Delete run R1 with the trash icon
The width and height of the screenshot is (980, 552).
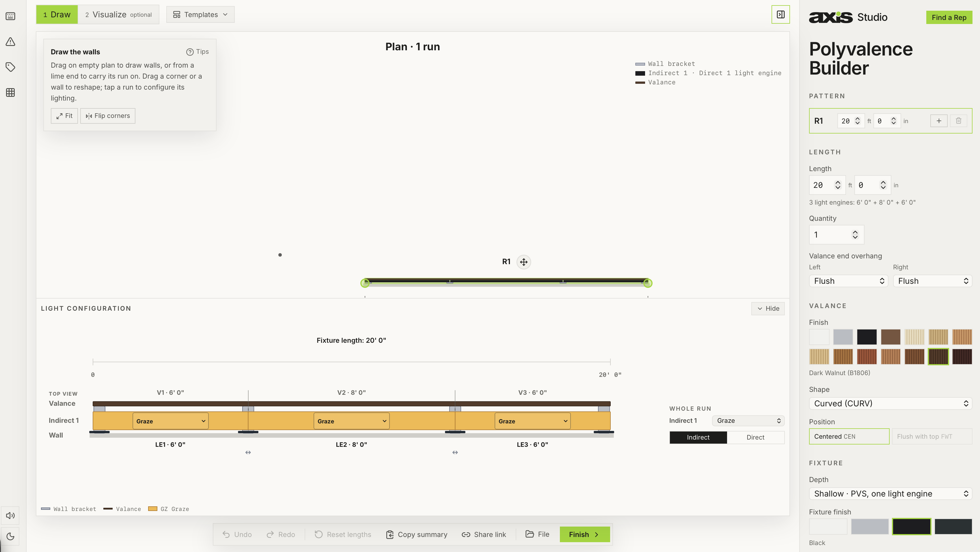pyautogui.click(x=958, y=121)
